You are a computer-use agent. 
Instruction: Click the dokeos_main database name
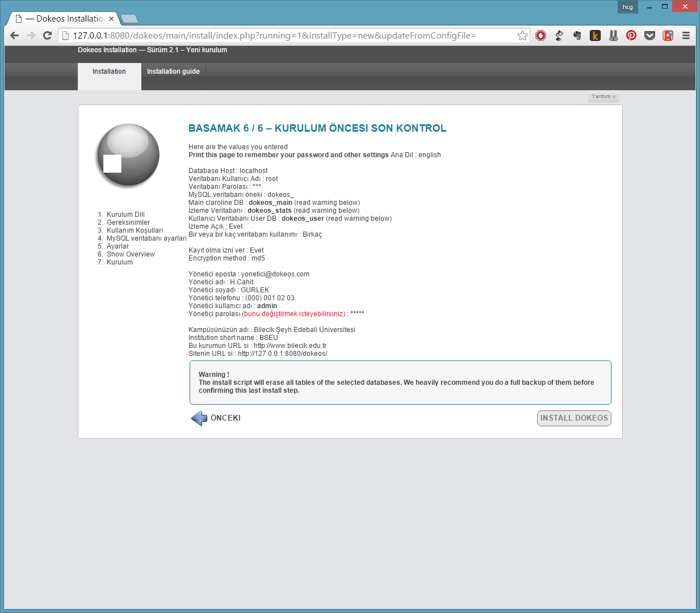270,203
